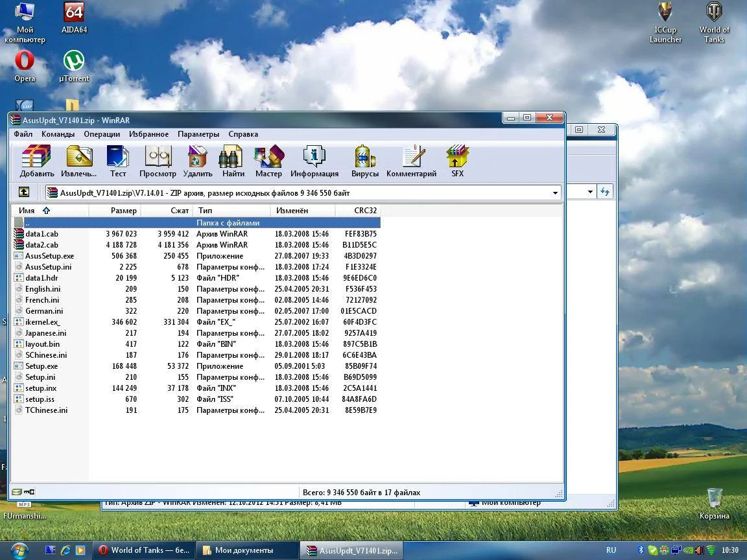Viewport: 747px width, 560px height.
Task: Expand the archive path dropdown
Action: click(x=555, y=192)
